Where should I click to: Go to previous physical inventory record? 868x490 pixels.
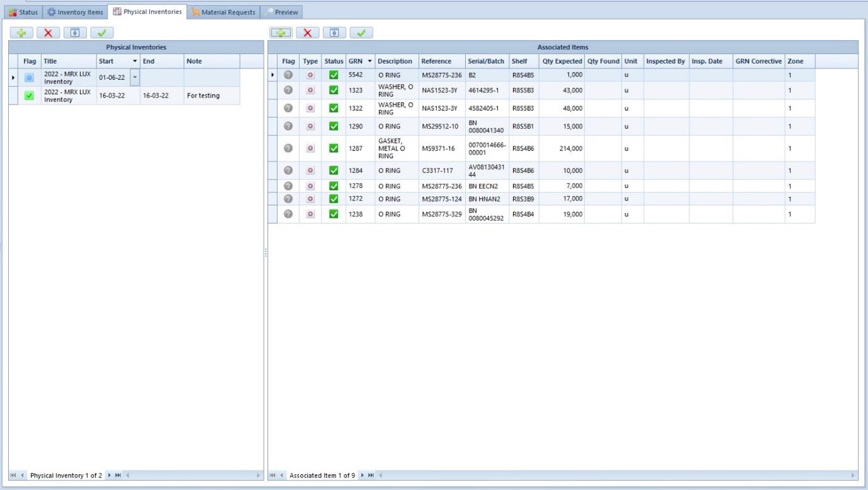[x=23, y=476]
